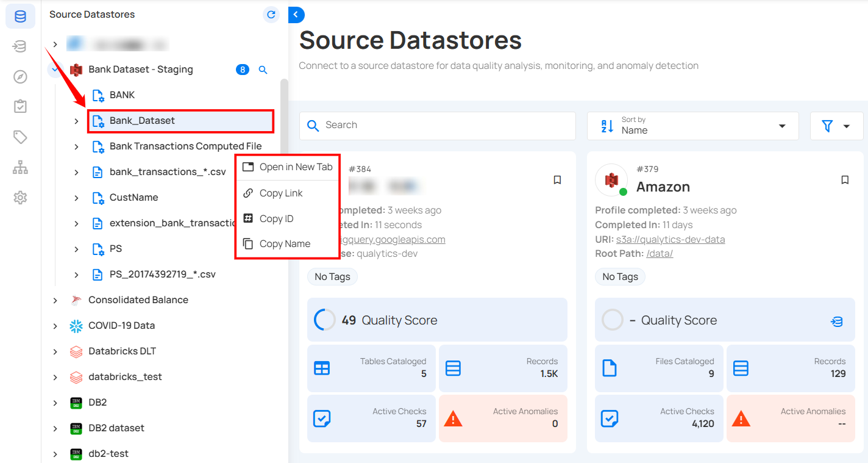Viewport: 868px width, 463px height.
Task: Click the /data/ root path link
Action: tap(659, 253)
